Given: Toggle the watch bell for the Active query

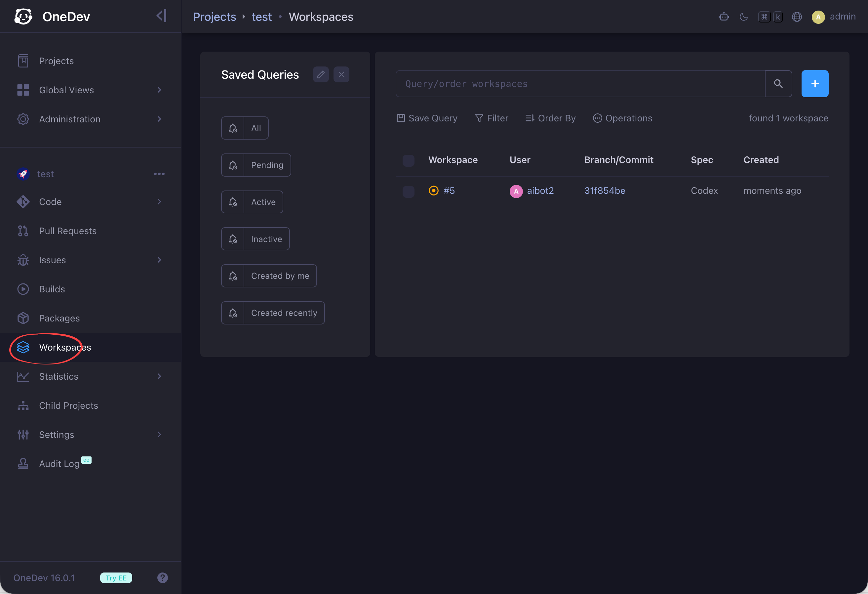Looking at the screenshot, I should coord(233,202).
